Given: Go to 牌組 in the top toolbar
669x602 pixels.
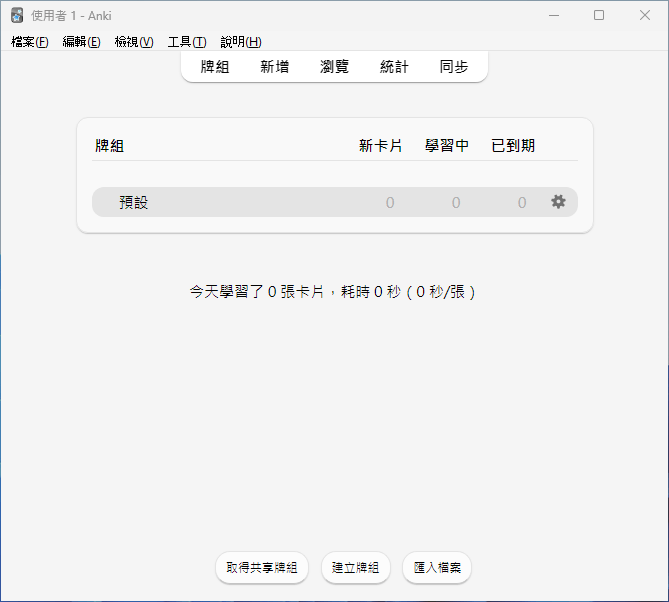Looking at the screenshot, I should point(215,67).
